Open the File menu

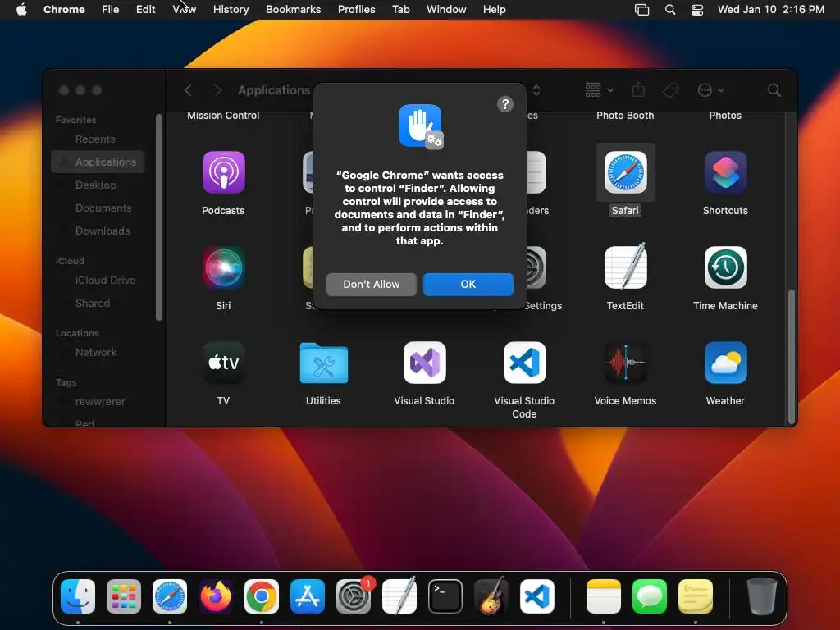[x=111, y=9]
